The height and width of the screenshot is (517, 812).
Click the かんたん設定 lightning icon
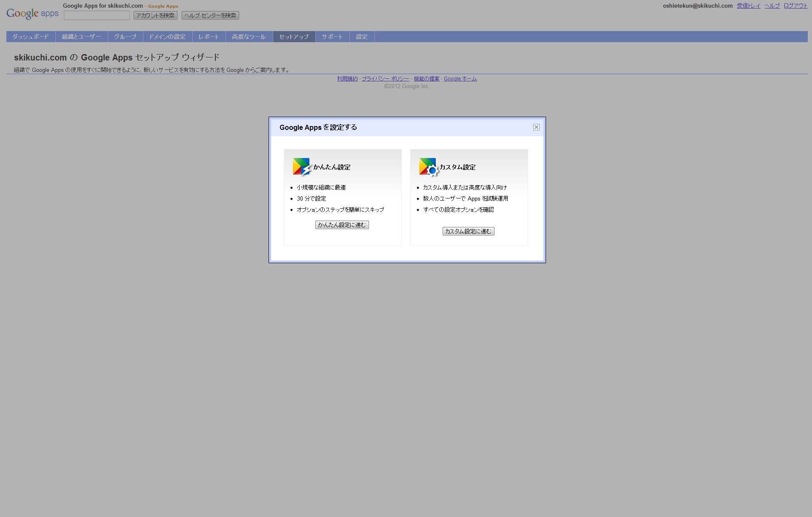(x=302, y=167)
